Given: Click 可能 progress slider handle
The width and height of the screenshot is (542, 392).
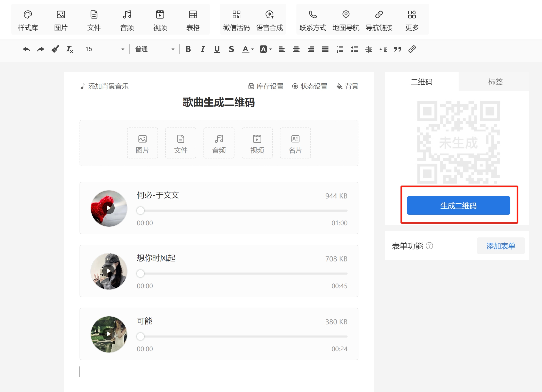Looking at the screenshot, I should (140, 337).
